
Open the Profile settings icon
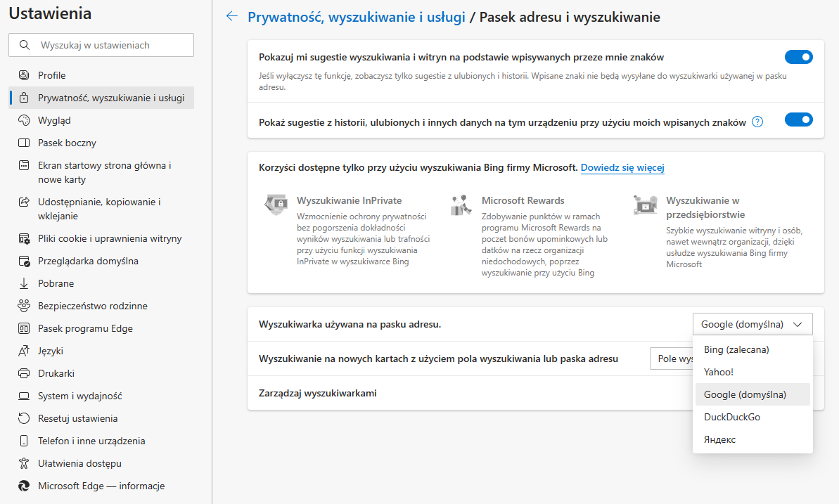pos(25,75)
